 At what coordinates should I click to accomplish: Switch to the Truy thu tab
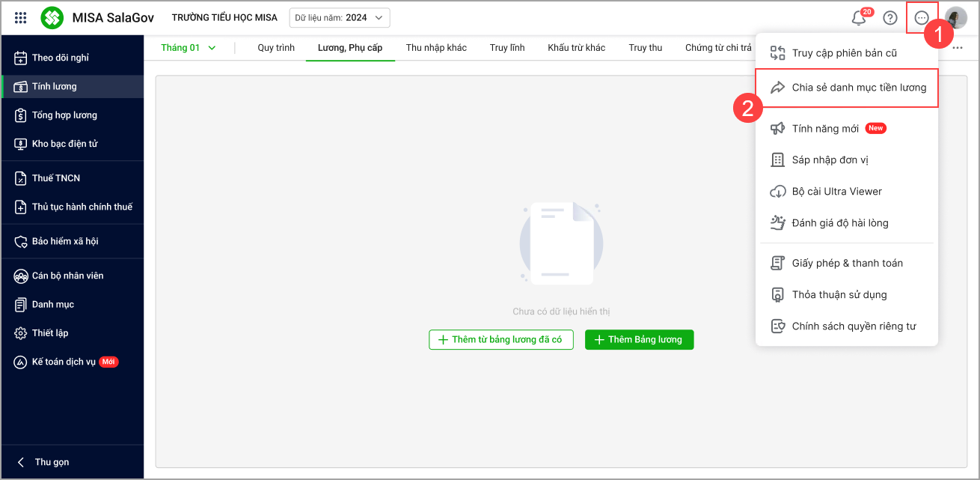click(646, 48)
